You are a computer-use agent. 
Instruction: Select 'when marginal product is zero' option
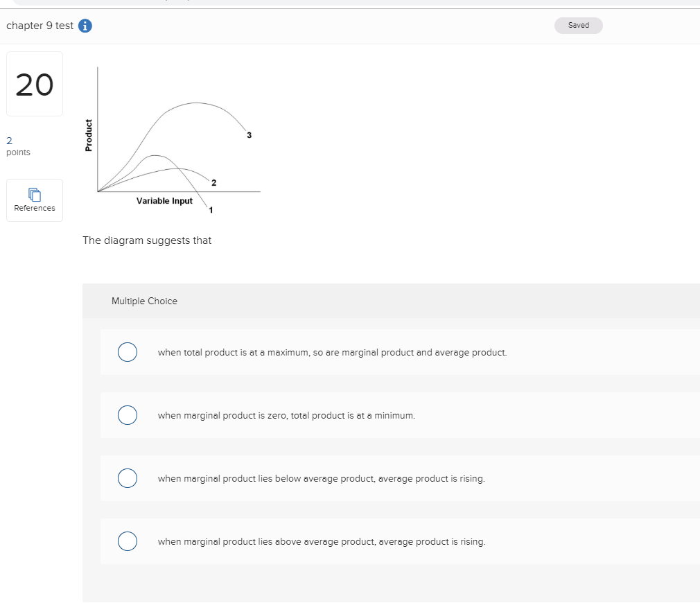coord(128,415)
